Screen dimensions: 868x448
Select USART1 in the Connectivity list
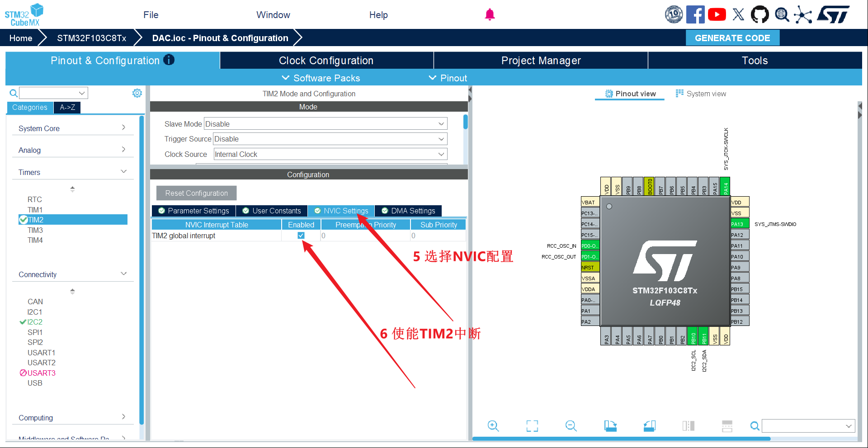click(41, 353)
